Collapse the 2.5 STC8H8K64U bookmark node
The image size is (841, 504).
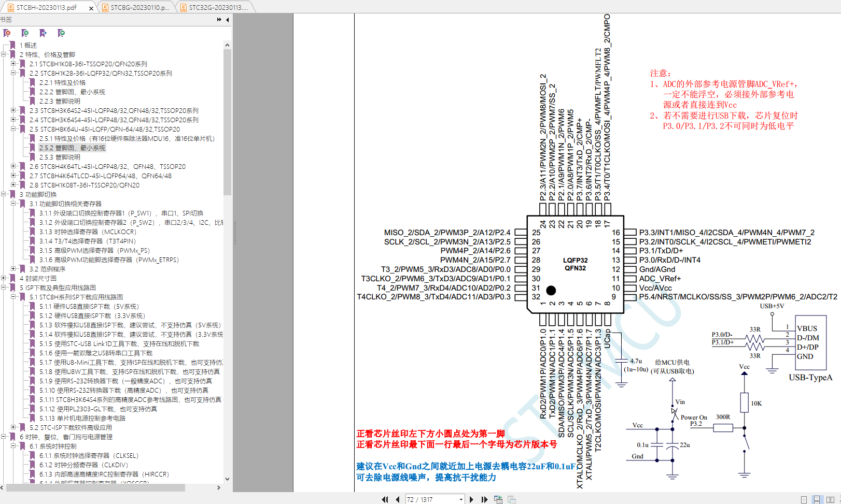tap(13, 129)
